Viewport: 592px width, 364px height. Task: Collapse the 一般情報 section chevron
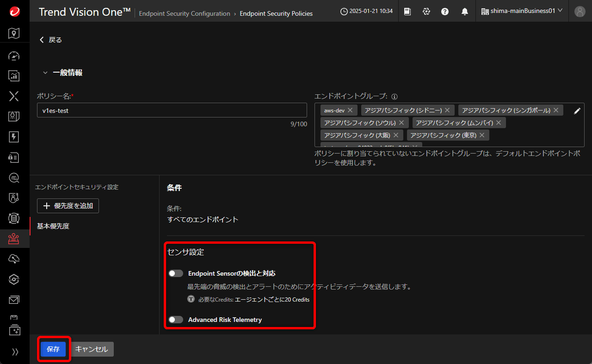(45, 73)
